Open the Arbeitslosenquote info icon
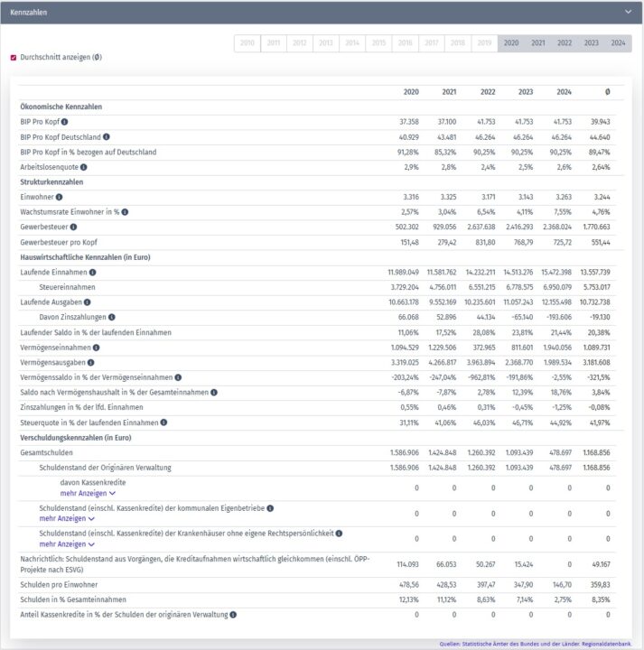Screen dimensions: 644x650 pos(83,167)
